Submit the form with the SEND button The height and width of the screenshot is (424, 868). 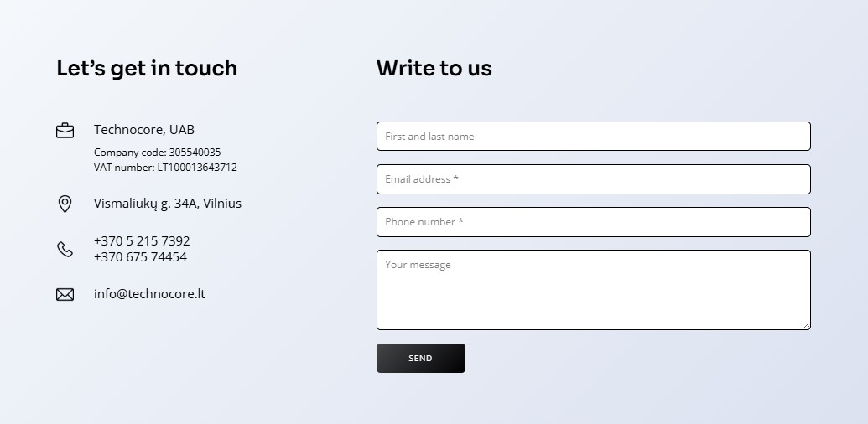(x=421, y=358)
